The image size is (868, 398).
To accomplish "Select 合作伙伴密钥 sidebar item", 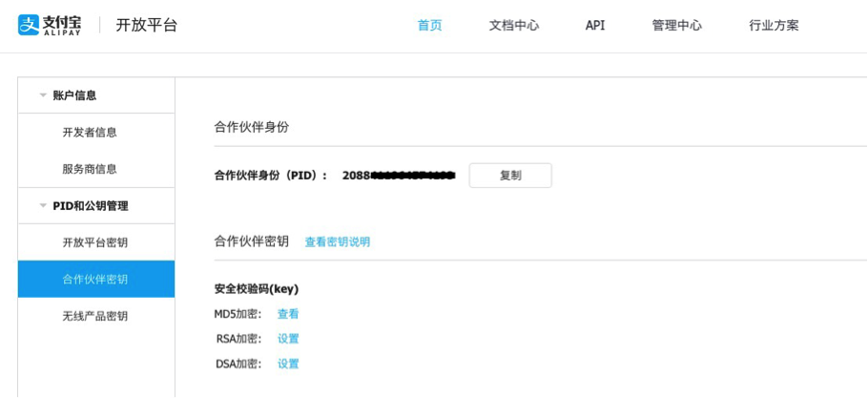I will (x=94, y=279).
